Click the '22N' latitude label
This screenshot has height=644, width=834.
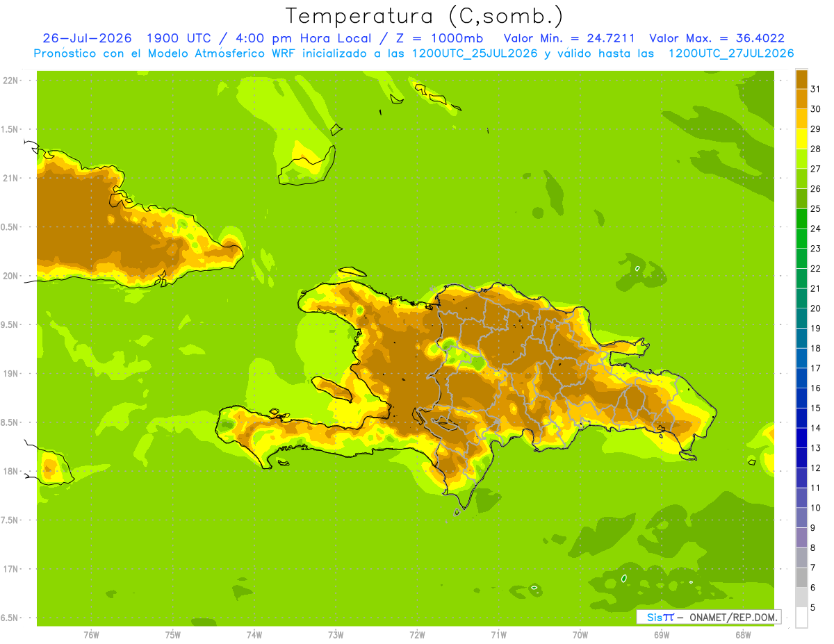[x=10, y=81]
